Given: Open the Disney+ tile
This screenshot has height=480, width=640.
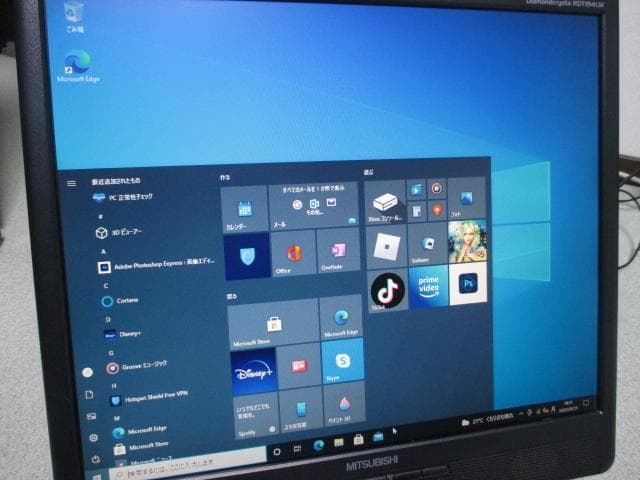Looking at the screenshot, I should point(253,372).
